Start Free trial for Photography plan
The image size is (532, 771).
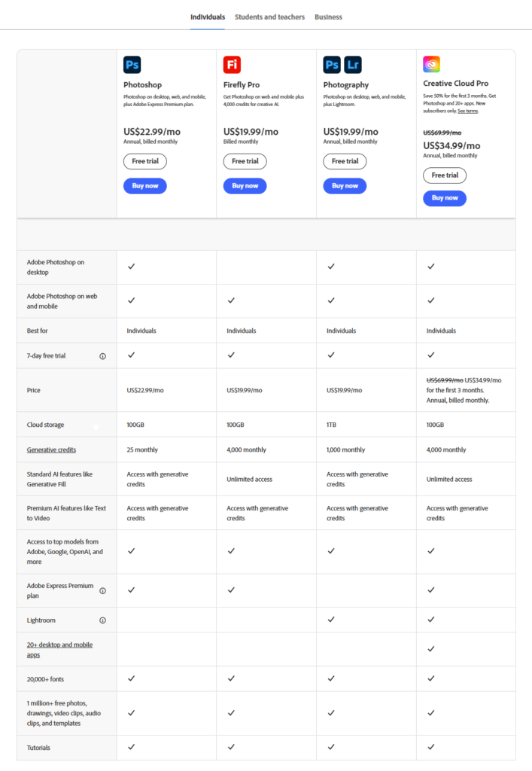point(345,161)
